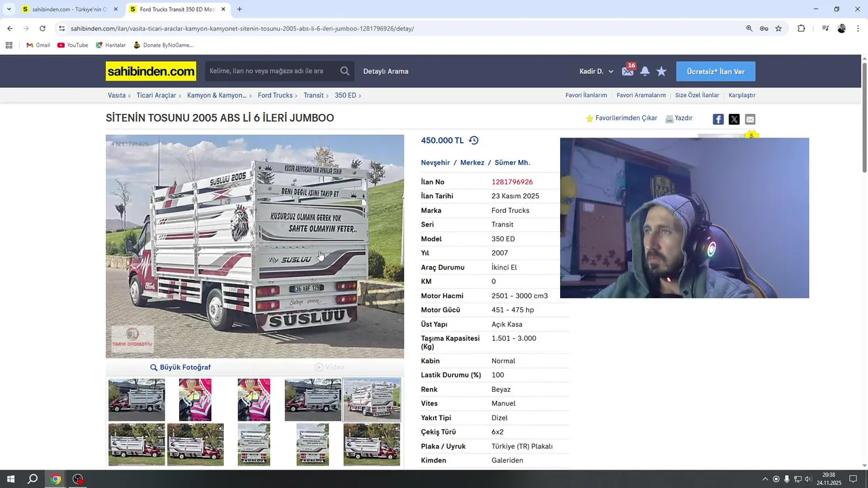Reload the page
868x488 pixels.
pyautogui.click(x=42, y=28)
